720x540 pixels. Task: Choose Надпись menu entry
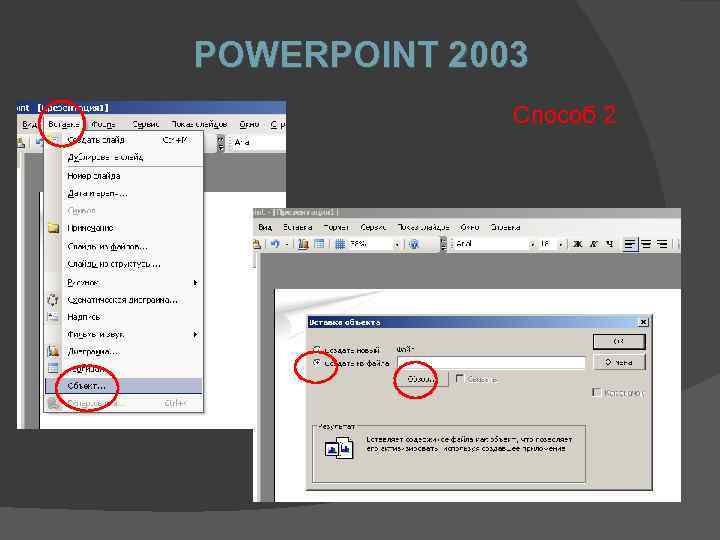[124, 317]
